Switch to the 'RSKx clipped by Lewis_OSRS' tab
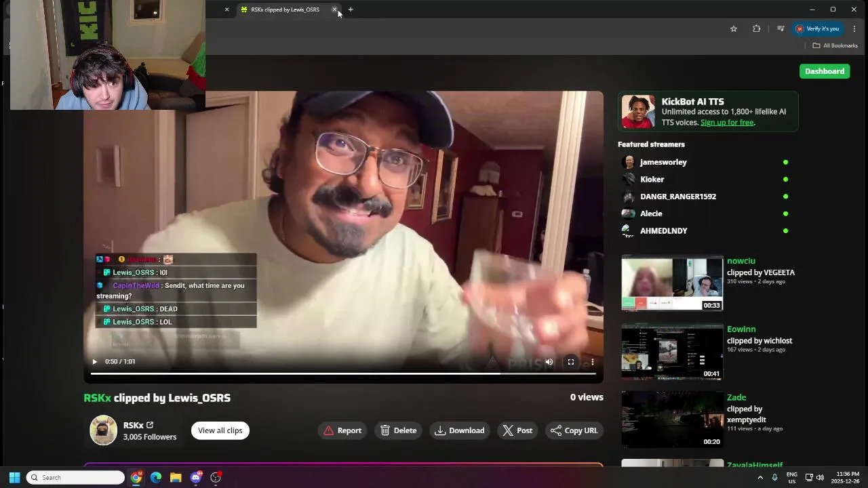 coord(285,9)
